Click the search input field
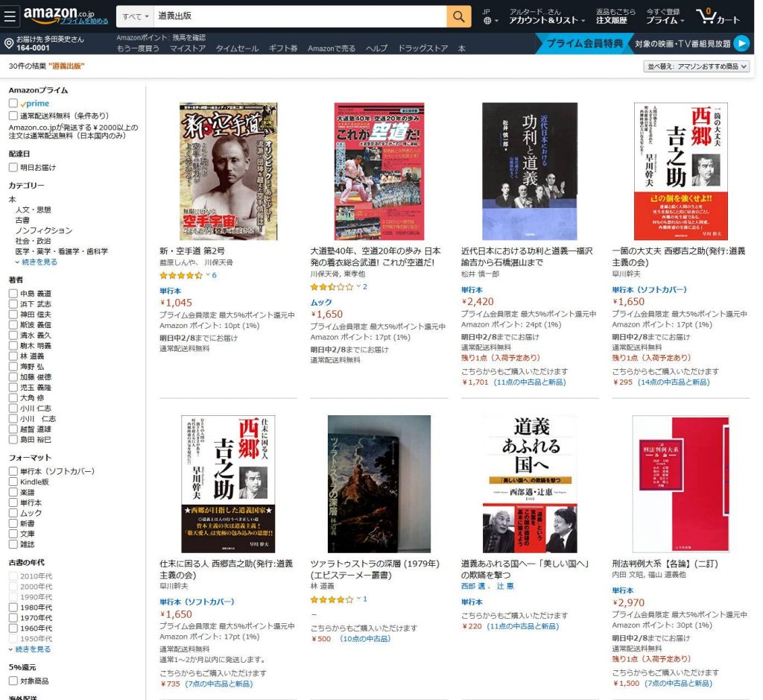The image size is (763, 700). point(300,16)
